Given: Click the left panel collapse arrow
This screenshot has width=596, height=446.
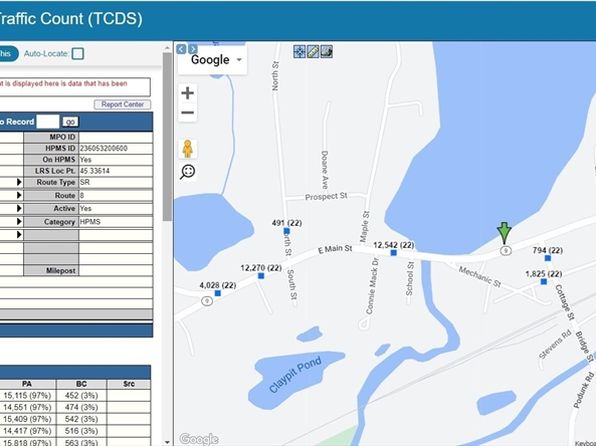Looking at the screenshot, I should pyautogui.click(x=182, y=49).
